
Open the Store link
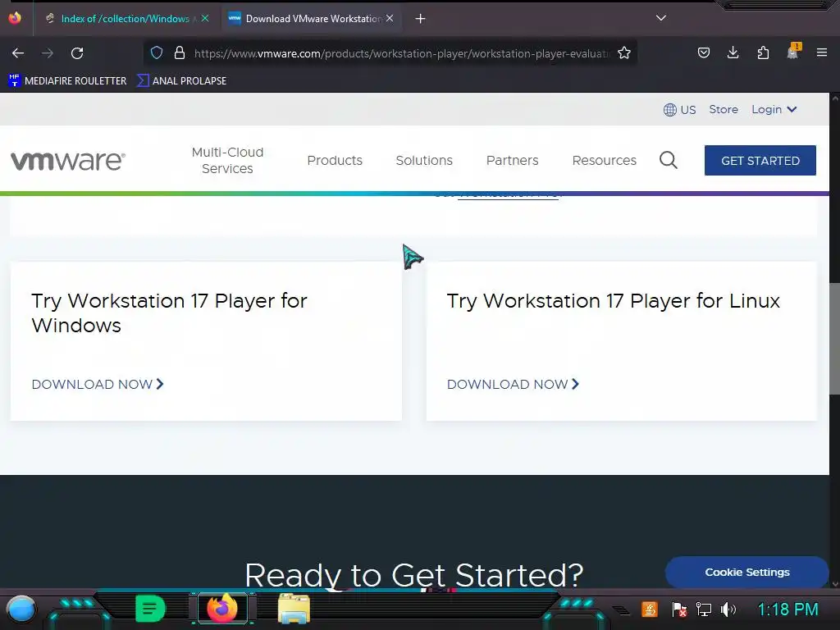[724, 109]
